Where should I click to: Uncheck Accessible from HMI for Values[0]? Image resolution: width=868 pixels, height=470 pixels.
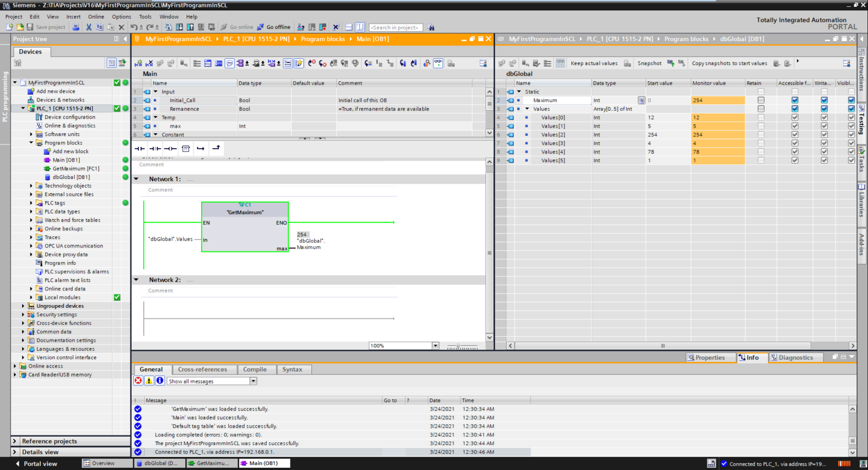click(x=795, y=117)
